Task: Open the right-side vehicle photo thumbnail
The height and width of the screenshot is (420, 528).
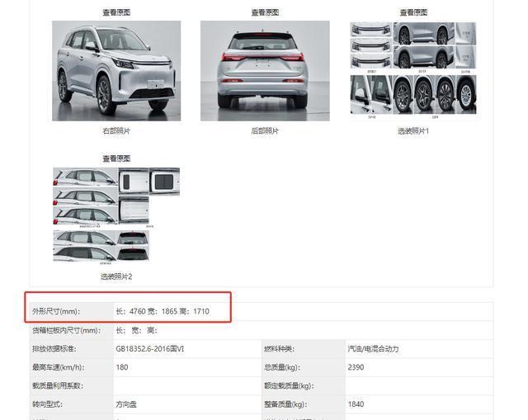Action: (x=116, y=71)
